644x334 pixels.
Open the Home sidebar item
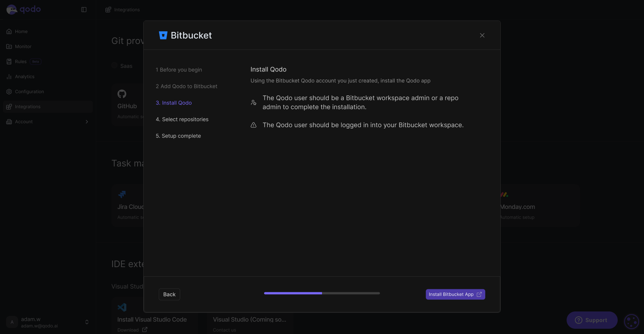tap(48, 32)
